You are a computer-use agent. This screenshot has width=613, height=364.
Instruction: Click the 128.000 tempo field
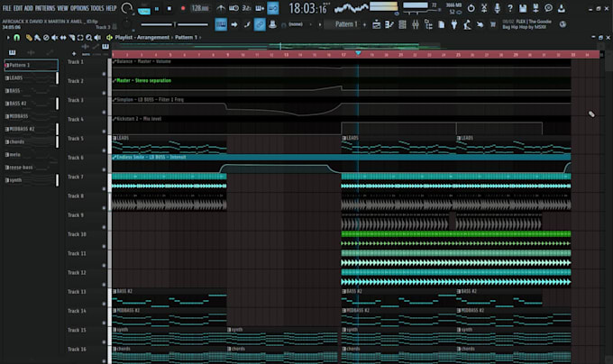pos(200,8)
